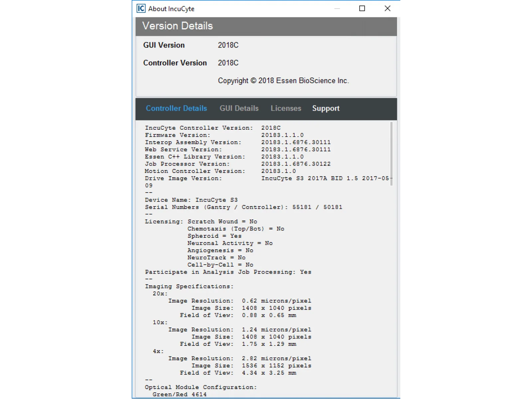Switch to the Controller Details tab
Viewport: 532px width, 399px height.
176,108
